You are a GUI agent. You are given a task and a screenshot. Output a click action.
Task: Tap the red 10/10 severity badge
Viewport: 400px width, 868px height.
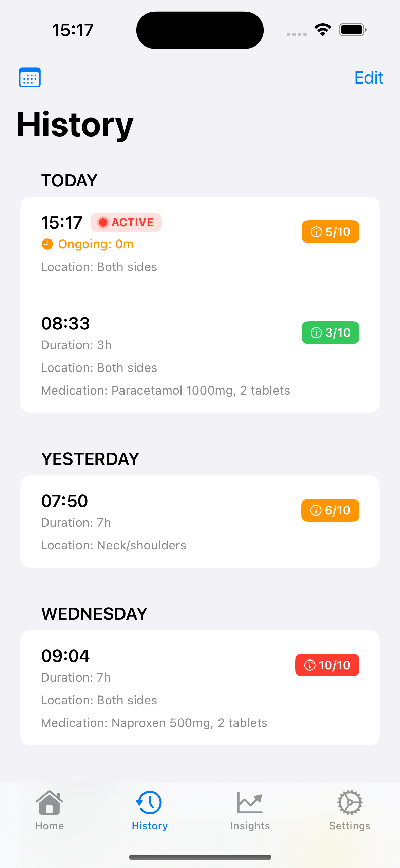[327, 665]
